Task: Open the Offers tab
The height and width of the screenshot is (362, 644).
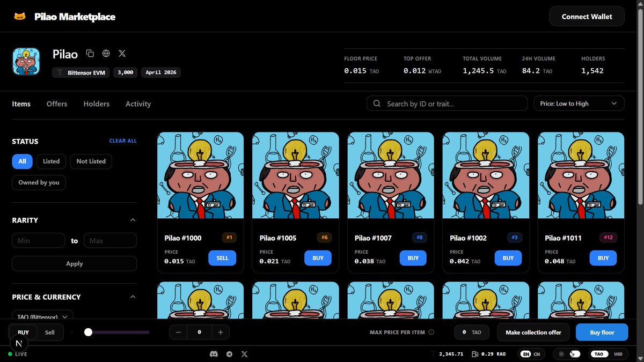Action: pos(57,104)
